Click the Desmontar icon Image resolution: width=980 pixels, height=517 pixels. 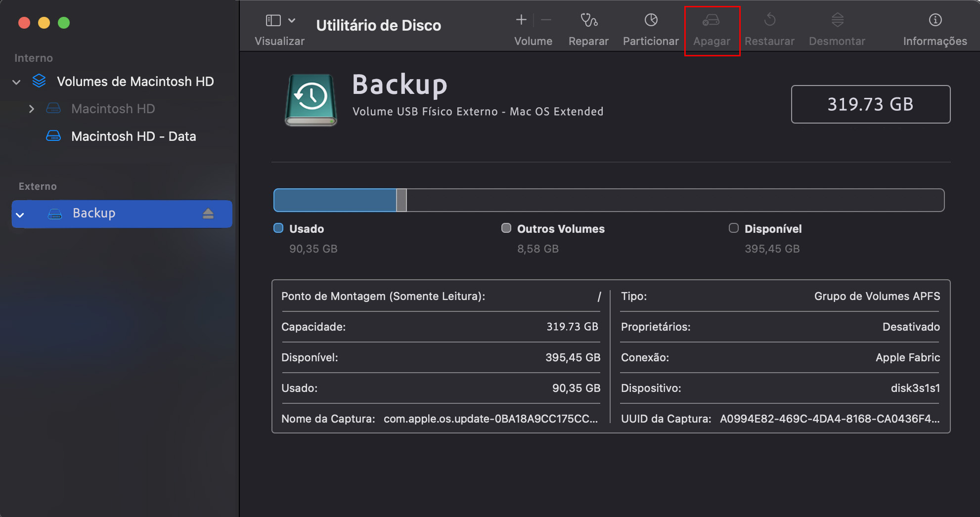tap(837, 20)
